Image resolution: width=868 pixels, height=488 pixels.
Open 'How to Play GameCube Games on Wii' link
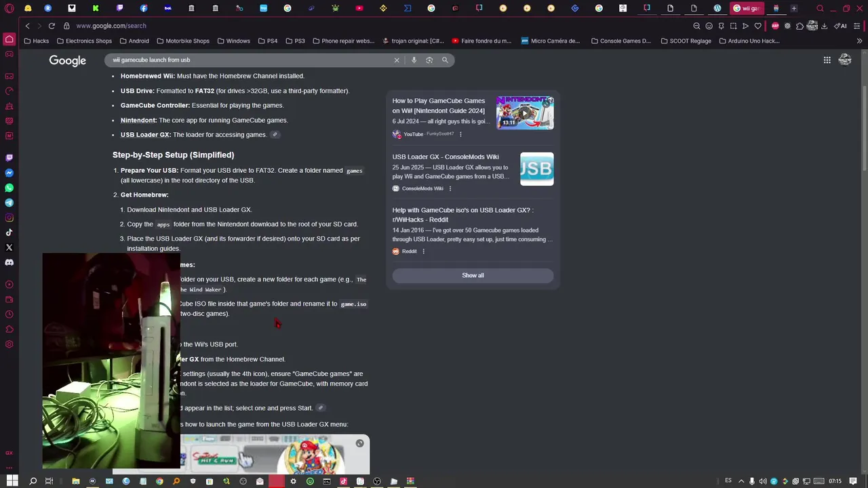coord(439,106)
